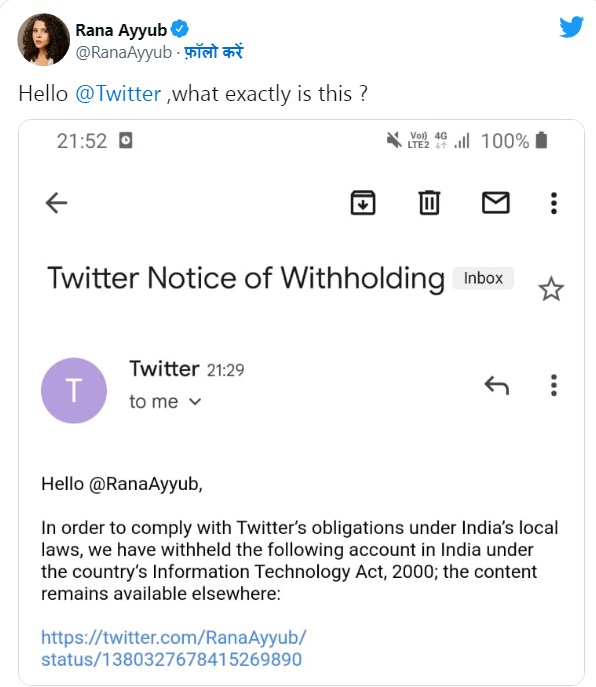Mark as unread with the envelope icon

496,203
